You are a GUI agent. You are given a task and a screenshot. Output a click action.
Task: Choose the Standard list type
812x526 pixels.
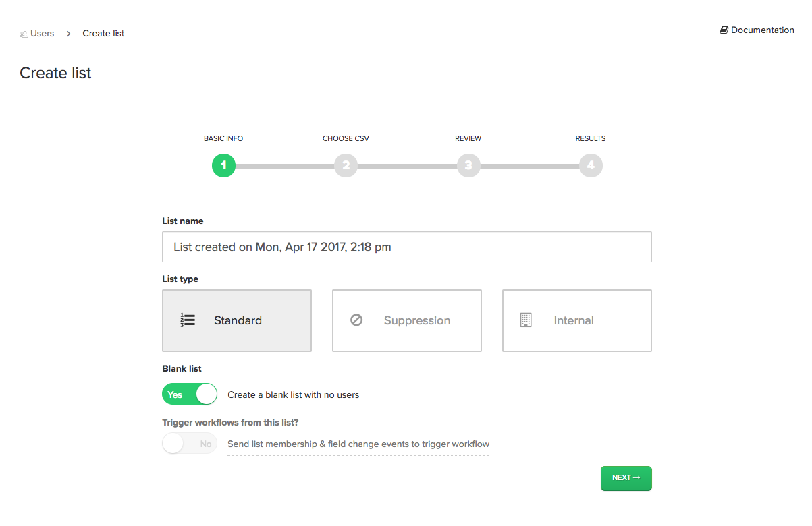pyautogui.click(x=237, y=321)
